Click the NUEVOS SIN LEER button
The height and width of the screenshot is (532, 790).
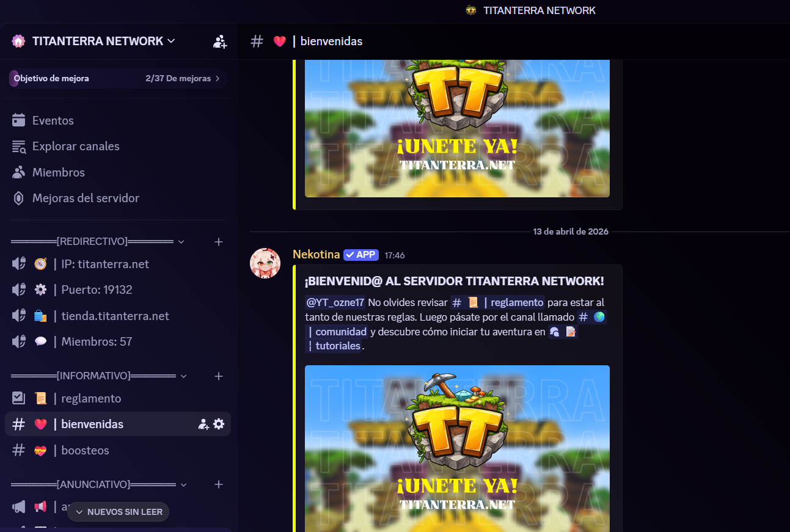click(118, 512)
